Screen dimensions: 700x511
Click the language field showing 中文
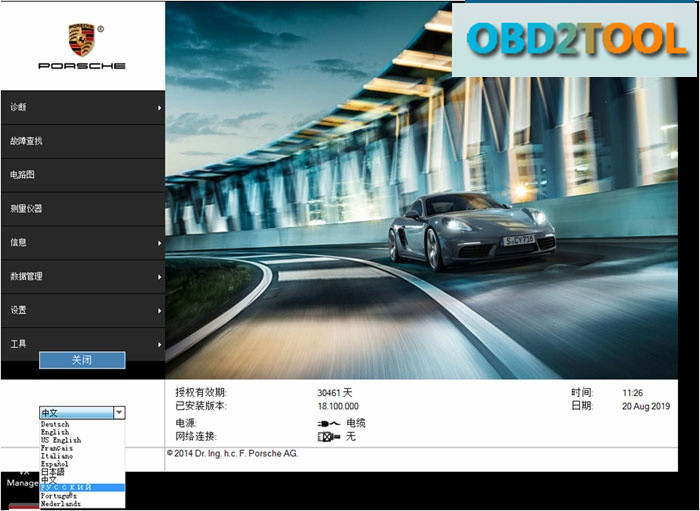76,413
